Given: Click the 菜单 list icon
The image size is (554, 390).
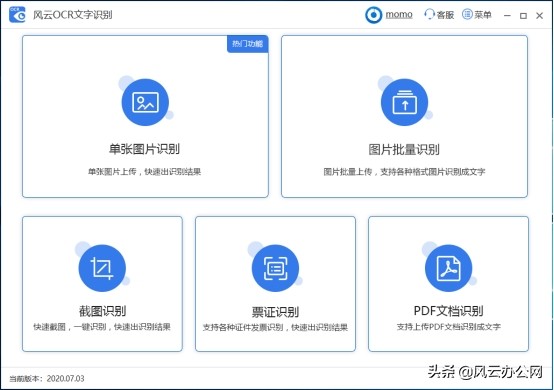Looking at the screenshot, I should point(467,14).
